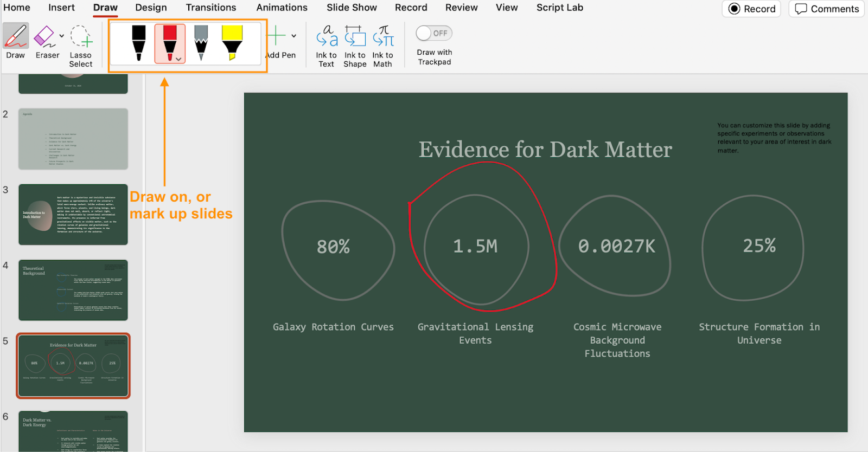Screen dimensions: 868x452
Task: Expand the red pen options chevron
Action: [x=178, y=59]
